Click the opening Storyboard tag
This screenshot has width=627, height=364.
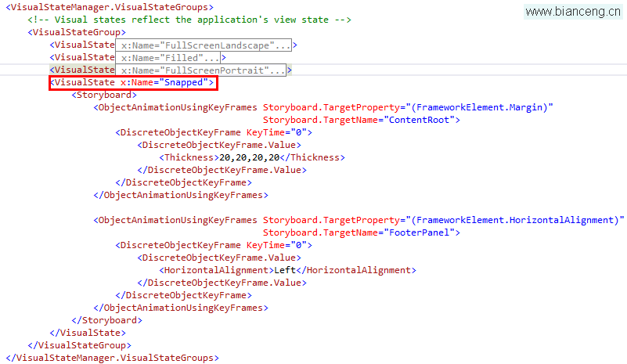[x=104, y=95]
